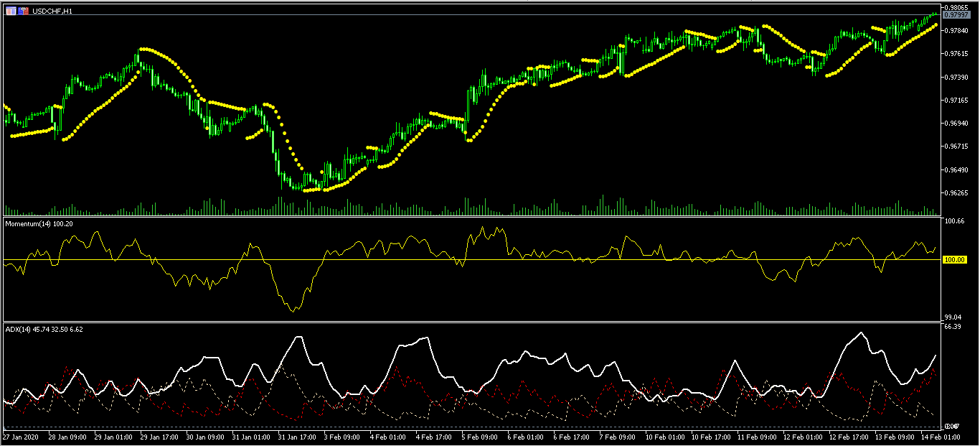The image size is (980, 446).
Task: Click the 10 Feb 01:00 time label
Action: tap(665, 437)
